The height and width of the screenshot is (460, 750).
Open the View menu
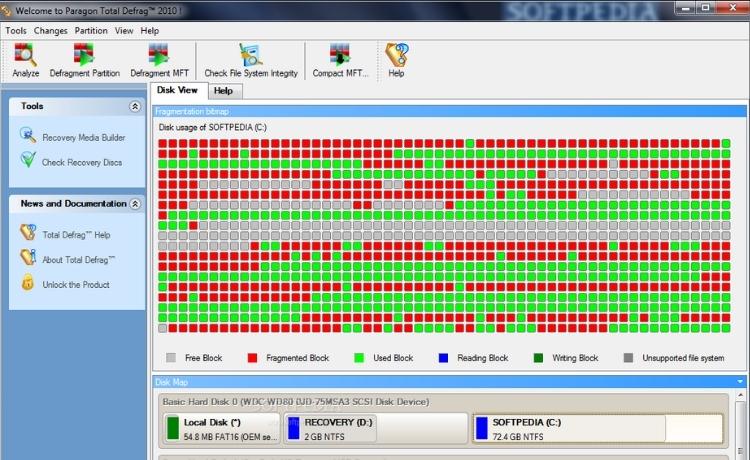pyautogui.click(x=124, y=31)
